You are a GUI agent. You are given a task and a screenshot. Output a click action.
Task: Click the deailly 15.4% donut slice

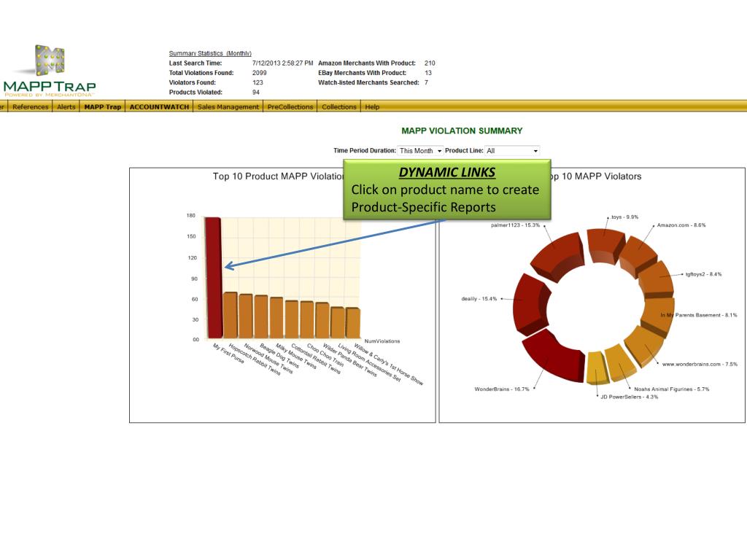[x=530, y=305]
